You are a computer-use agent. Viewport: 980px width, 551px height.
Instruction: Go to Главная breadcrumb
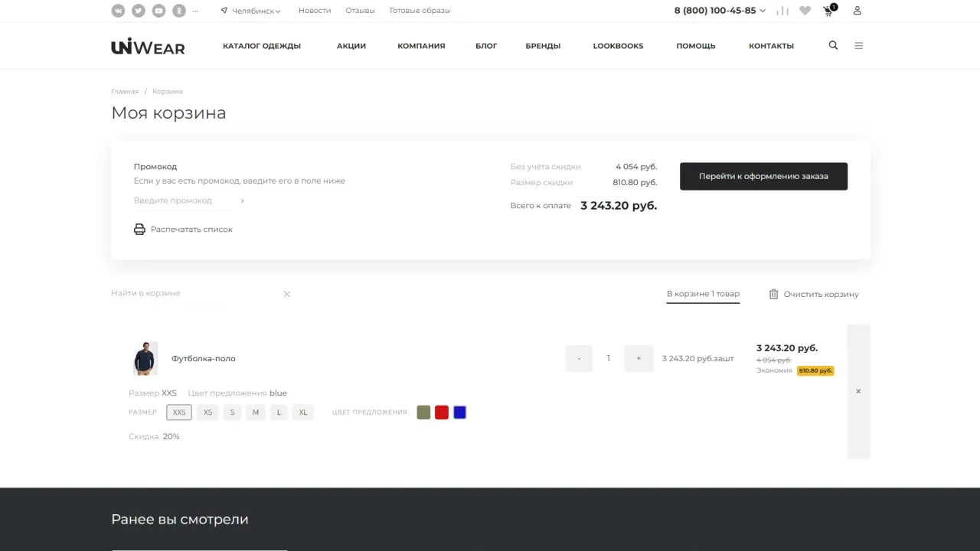[125, 91]
